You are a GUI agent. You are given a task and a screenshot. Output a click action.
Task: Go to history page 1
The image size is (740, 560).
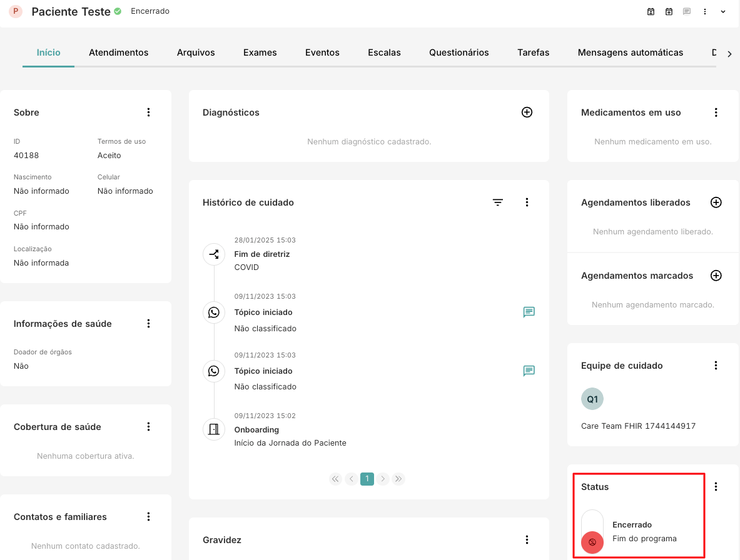(367, 479)
